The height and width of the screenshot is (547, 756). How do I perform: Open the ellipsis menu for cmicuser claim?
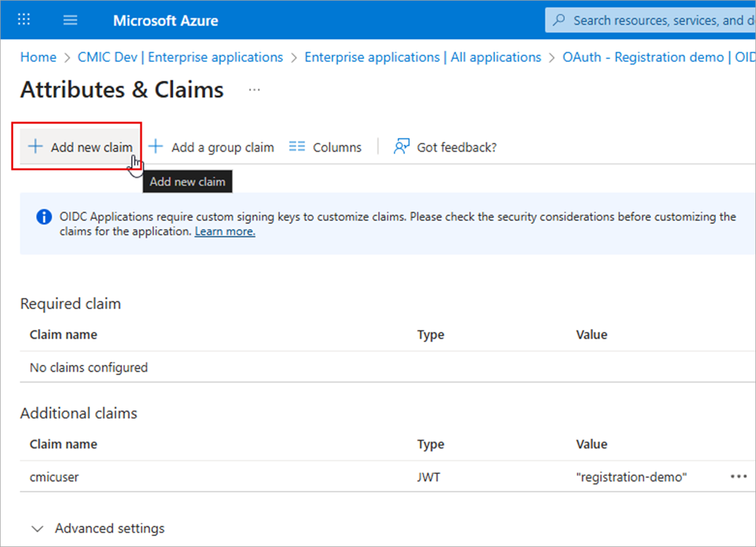tap(739, 476)
